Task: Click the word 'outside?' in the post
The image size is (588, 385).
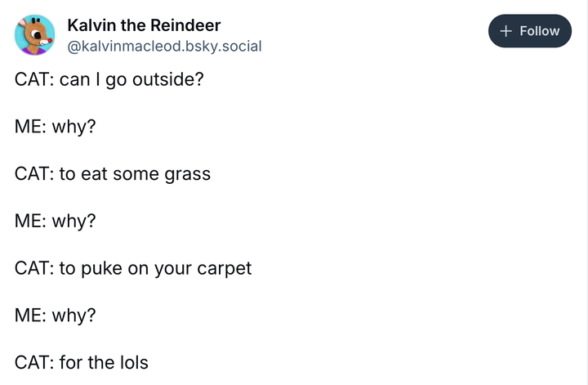Action: pyautogui.click(x=168, y=79)
